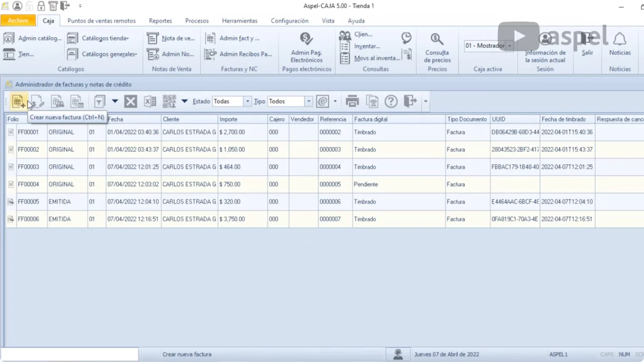Viewport: 644px width, 362px height.
Task: Switch to the Reportes ribbon tab
Action: click(x=160, y=21)
